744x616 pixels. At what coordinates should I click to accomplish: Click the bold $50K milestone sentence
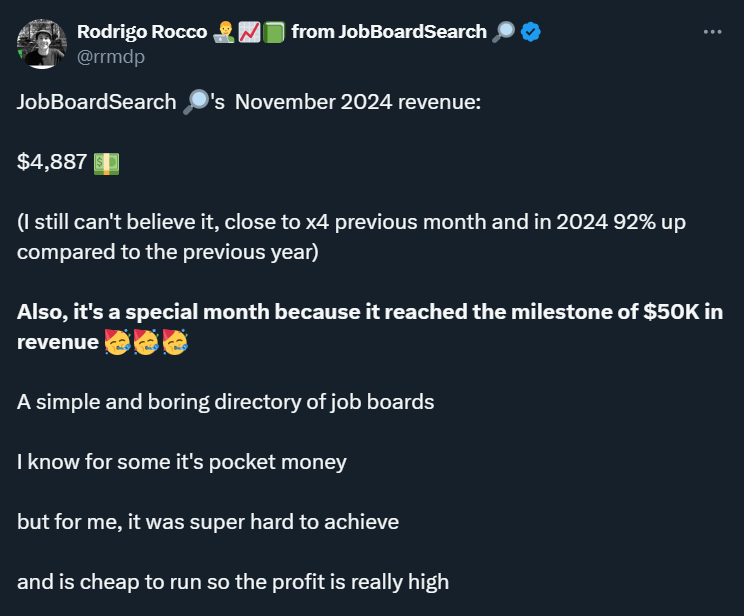point(370,312)
